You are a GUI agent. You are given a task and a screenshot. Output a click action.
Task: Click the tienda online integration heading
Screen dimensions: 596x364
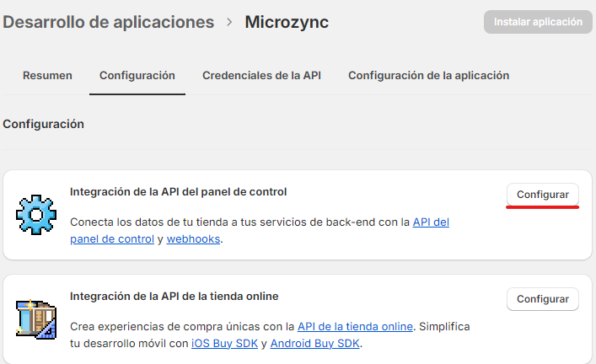coord(174,296)
